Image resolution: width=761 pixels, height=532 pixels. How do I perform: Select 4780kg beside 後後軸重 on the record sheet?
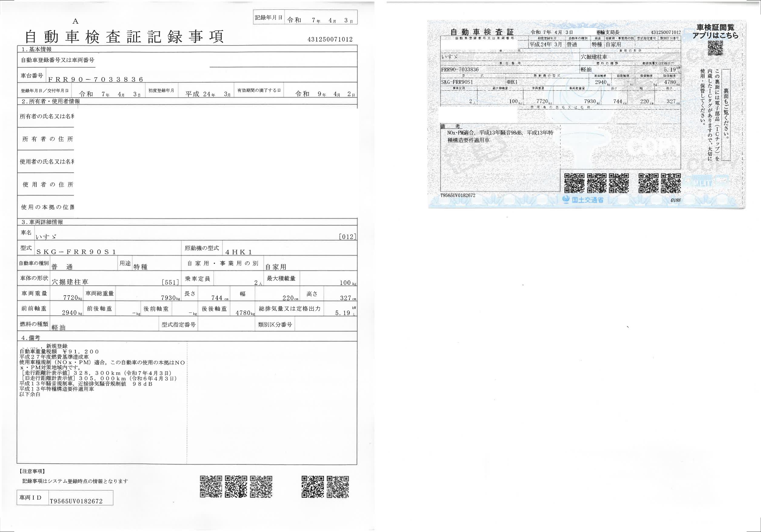(x=245, y=313)
